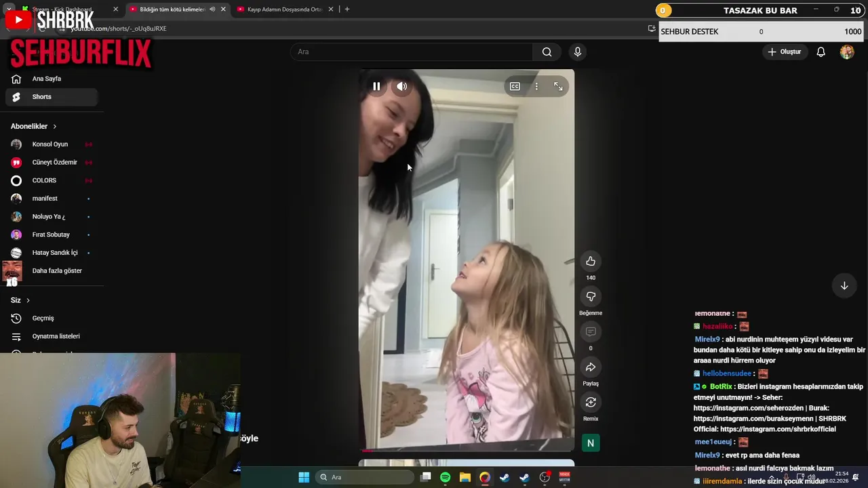Expand the Siz section
The height and width of the screenshot is (488, 868).
click(20, 300)
